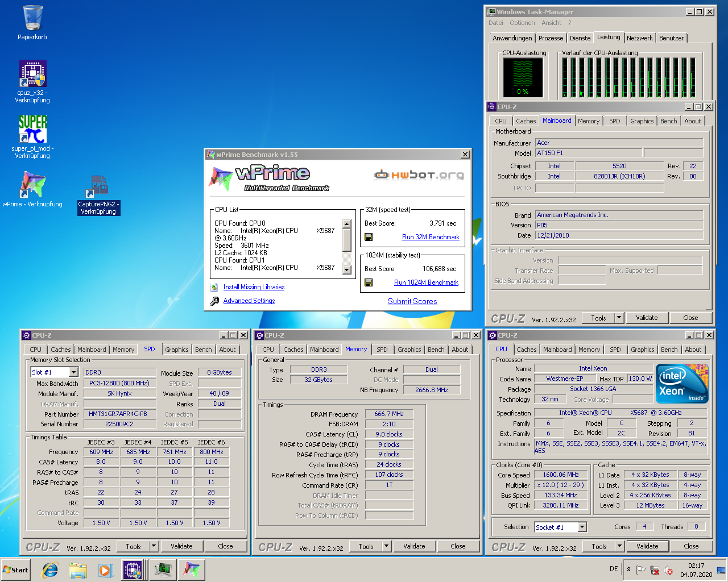Switch to the Netzwerk tab in Task-Manager
Viewport: 728px width, 582px height.
640,38
